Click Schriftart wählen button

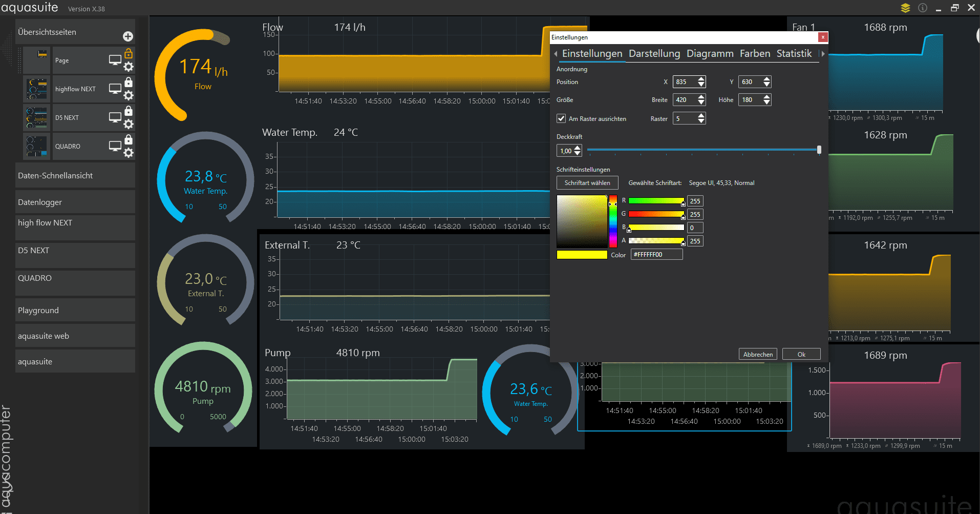587,182
